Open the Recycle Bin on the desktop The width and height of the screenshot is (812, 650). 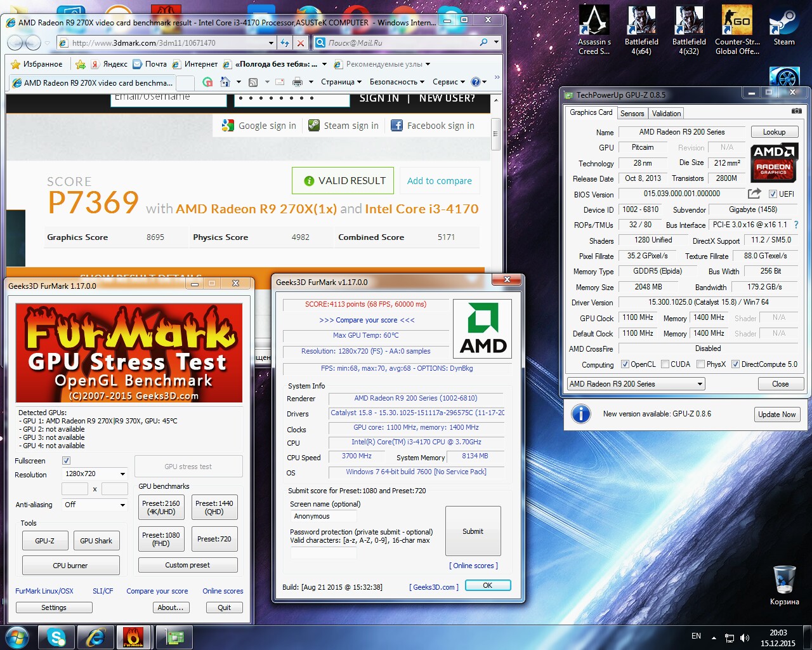(785, 581)
